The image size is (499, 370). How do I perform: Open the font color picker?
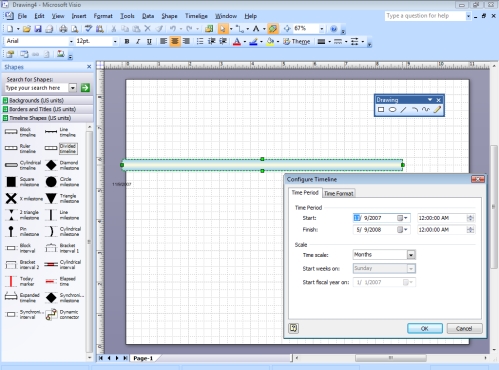245,42
